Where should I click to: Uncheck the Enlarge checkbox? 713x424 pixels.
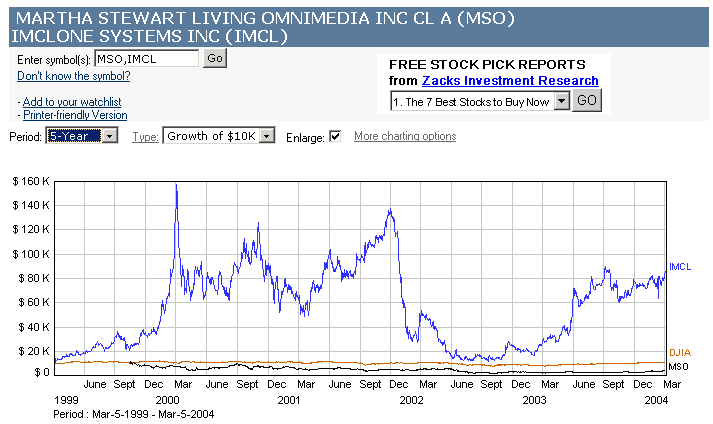coord(335,136)
